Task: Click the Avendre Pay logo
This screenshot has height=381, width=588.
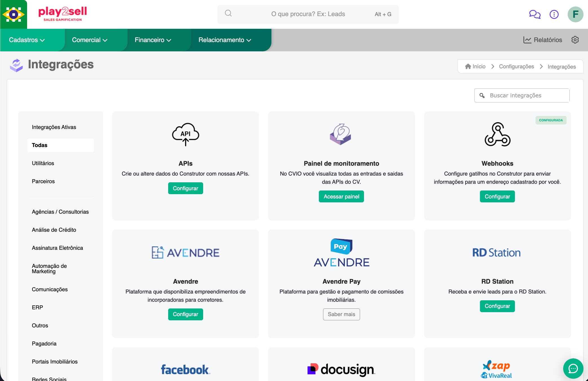Action: pyautogui.click(x=341, y=253)
